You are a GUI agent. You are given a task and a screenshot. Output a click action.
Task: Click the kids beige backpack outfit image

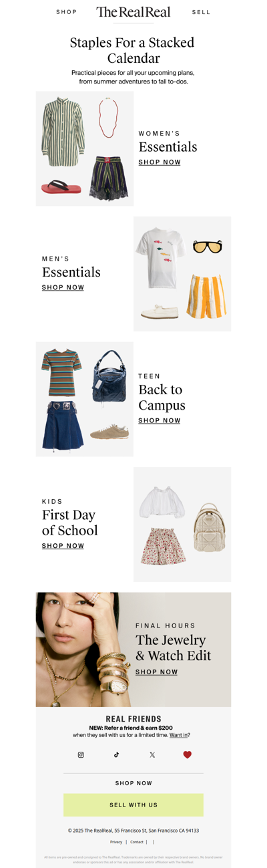click(x=182, y=525)
